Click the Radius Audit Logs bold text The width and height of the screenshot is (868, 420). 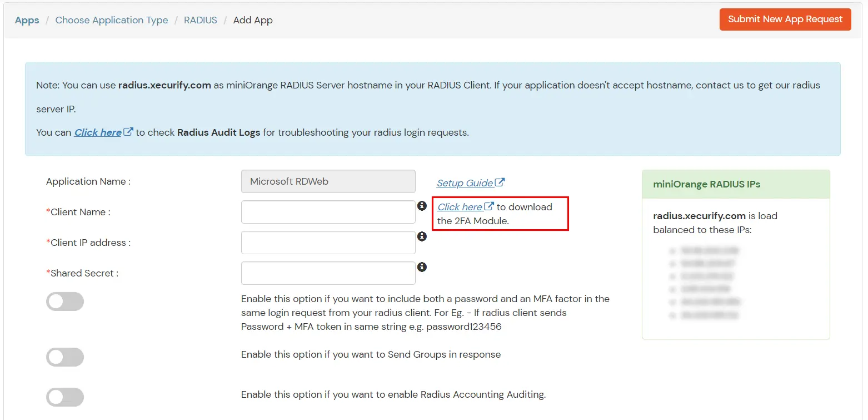219,132
